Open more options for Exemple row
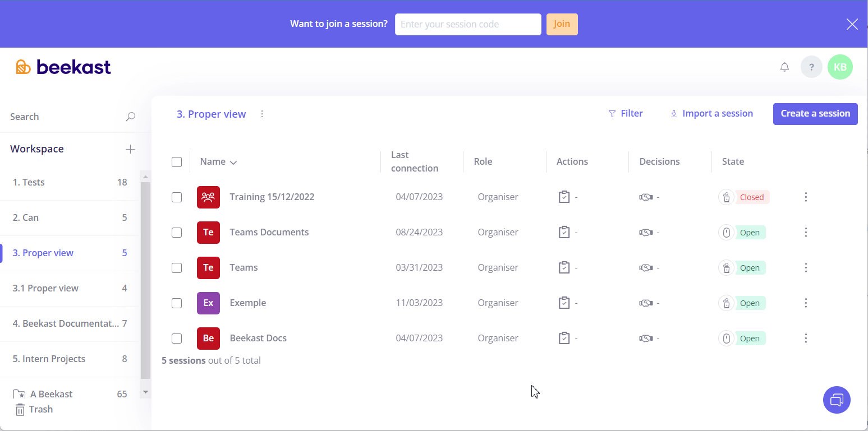 [806, 303]
